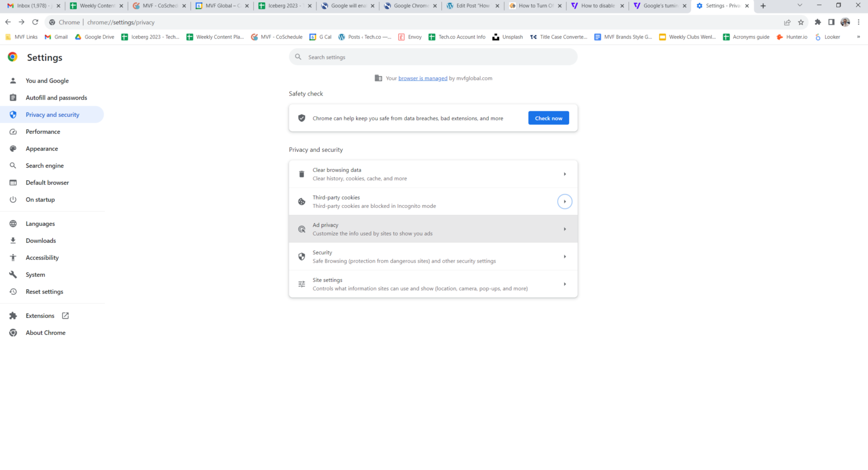Expand the Site settings section

[565, 284]
